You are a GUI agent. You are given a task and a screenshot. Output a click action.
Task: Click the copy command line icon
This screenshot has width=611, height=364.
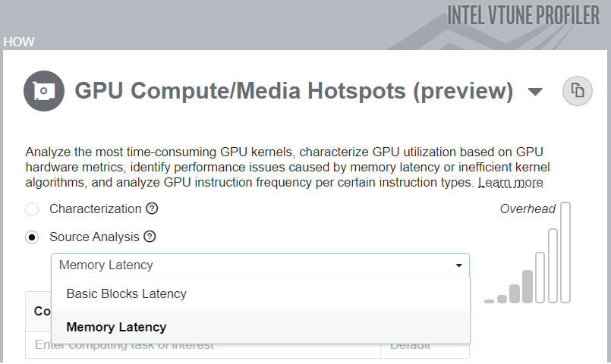tap(577, 92)
